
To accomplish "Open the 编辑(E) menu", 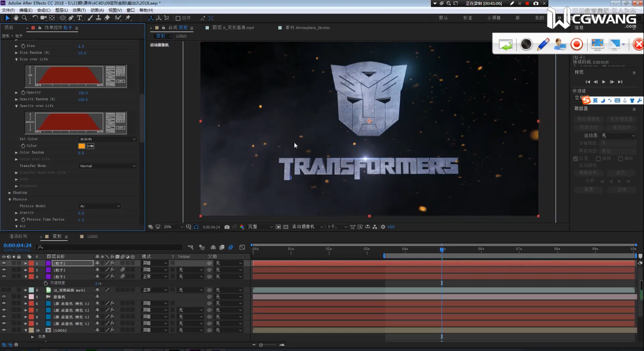I will (x=26, y=10).
